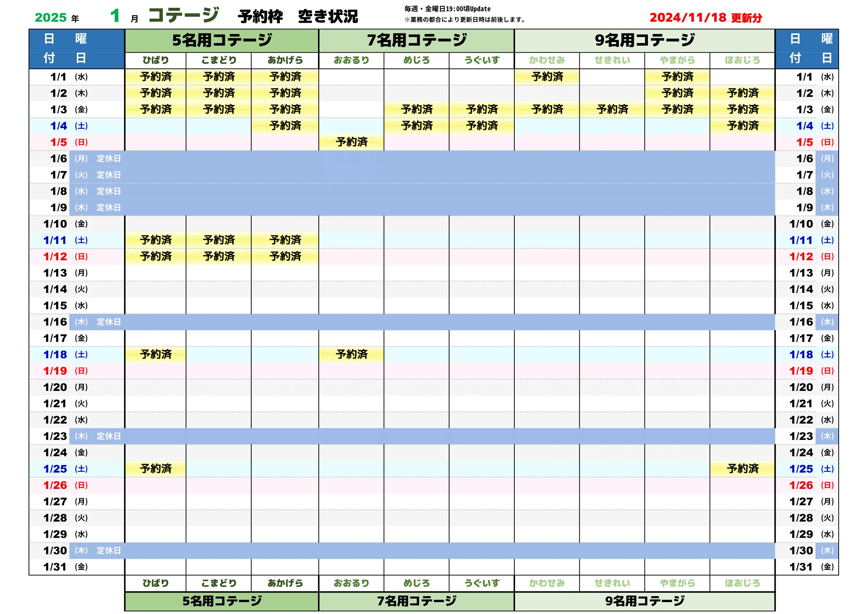
Task: Click "定休日" label in the 1/16 row
Action: point(109,322)
